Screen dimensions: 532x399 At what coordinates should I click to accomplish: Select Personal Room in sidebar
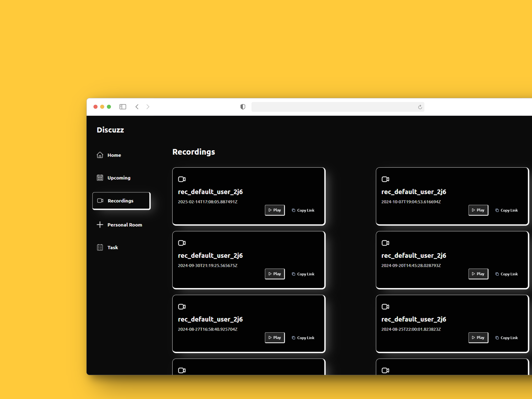point(125,225)
